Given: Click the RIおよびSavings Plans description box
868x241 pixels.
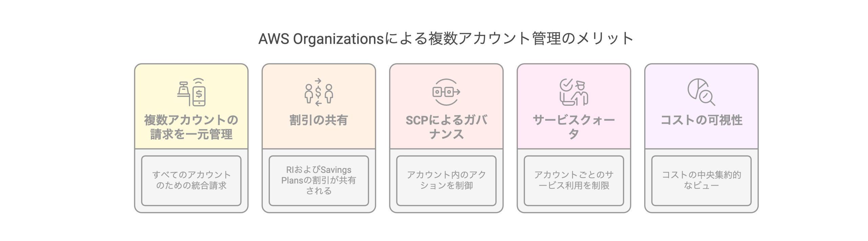Looking at the screenshot, I should [319, 180].
